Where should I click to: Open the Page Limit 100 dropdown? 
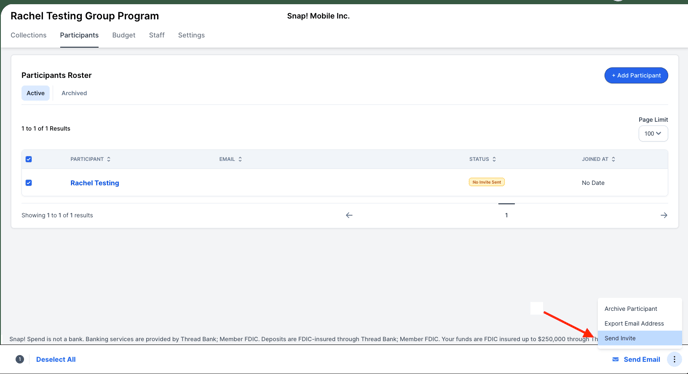653,133
